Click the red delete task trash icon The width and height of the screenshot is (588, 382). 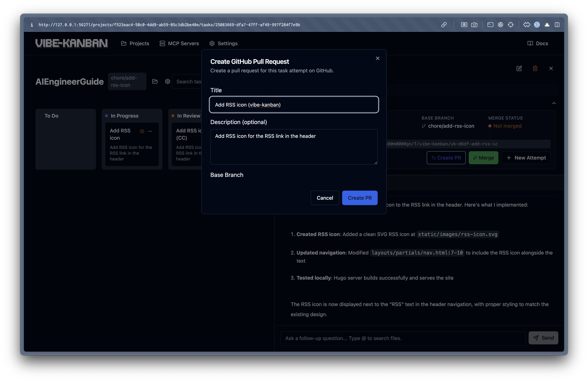coord(535,68)
